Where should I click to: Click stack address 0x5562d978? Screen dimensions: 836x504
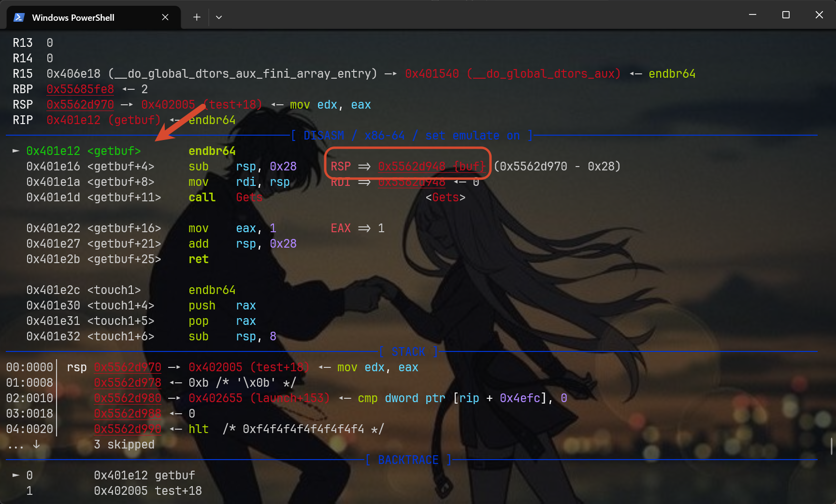point(128,383)
